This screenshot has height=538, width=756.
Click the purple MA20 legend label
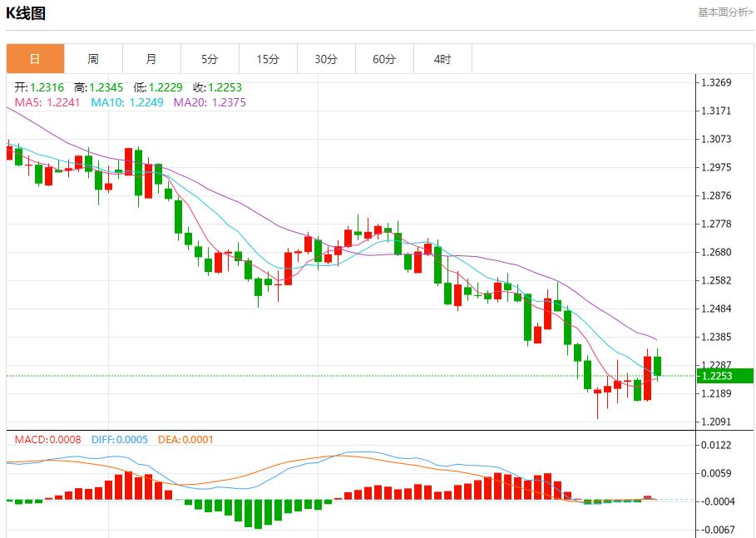coord(209,102)
